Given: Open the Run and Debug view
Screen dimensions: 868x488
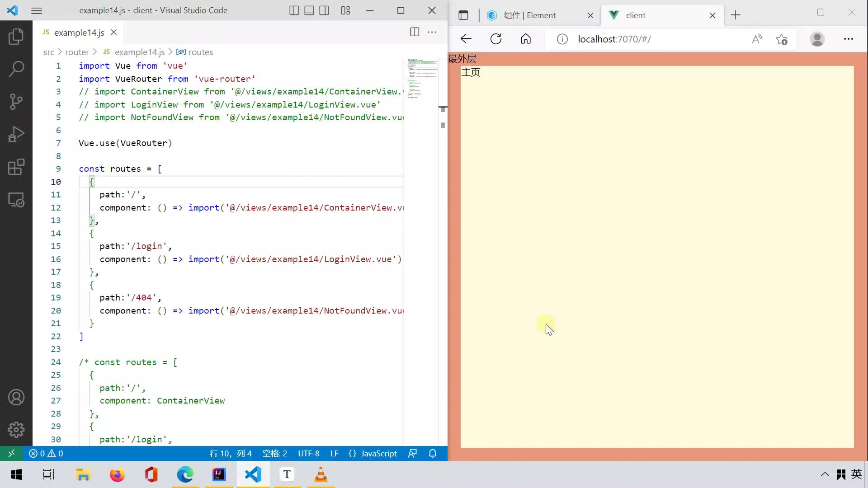Looking at the screenshot, I should tap(16, 134).
